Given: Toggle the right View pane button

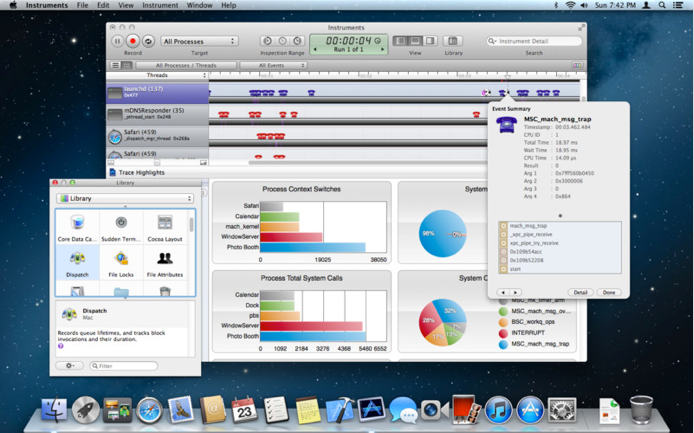Looking at the screenshot, I should pos(430,41).
